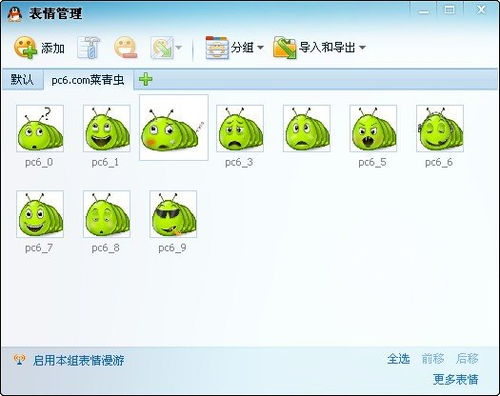Select the pc6_6 headphones caterpillar emoticon
The width and height of the screenshot is (500, 396).
point(440,128)
